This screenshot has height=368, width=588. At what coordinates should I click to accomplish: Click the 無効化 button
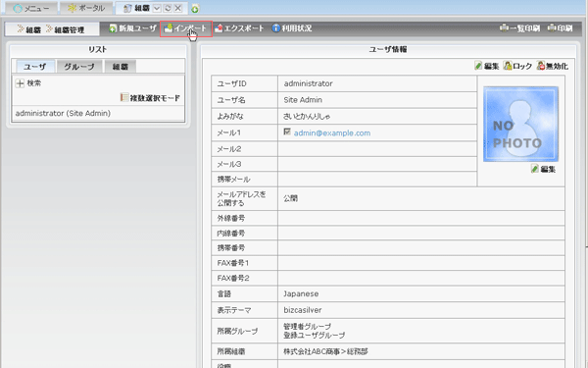click(x=552, y=66)
